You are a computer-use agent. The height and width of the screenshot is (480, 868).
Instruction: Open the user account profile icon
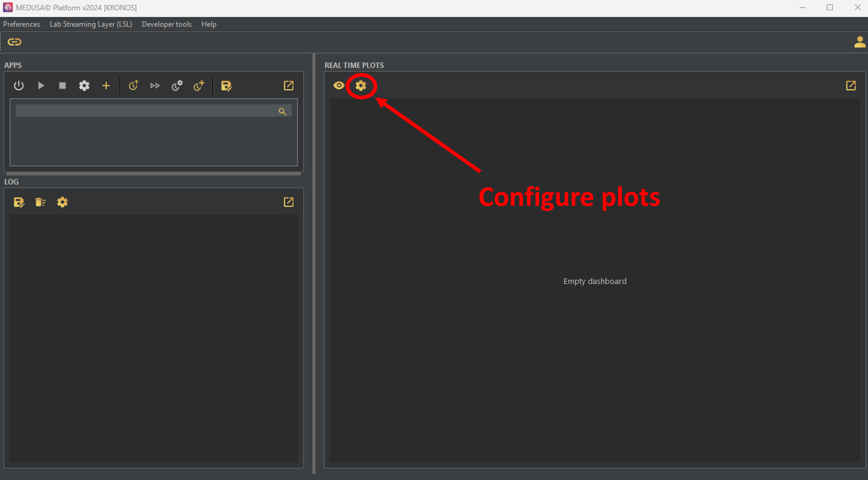860,42
